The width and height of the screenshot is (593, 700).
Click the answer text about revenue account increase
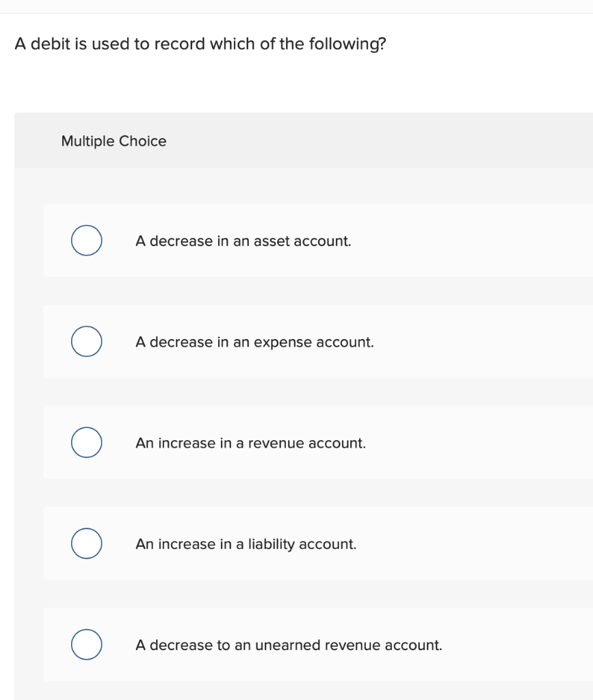pyautogui.click(x=251, y=442)
